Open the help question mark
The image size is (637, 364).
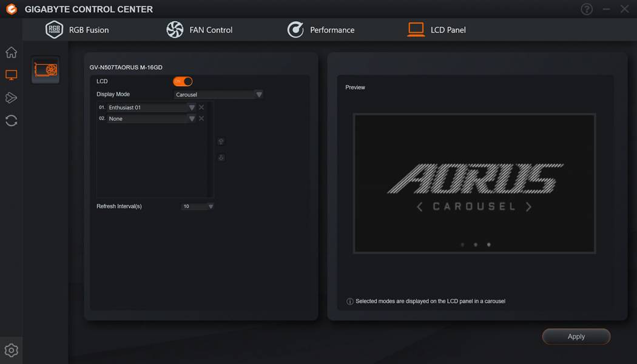point(587,9)
